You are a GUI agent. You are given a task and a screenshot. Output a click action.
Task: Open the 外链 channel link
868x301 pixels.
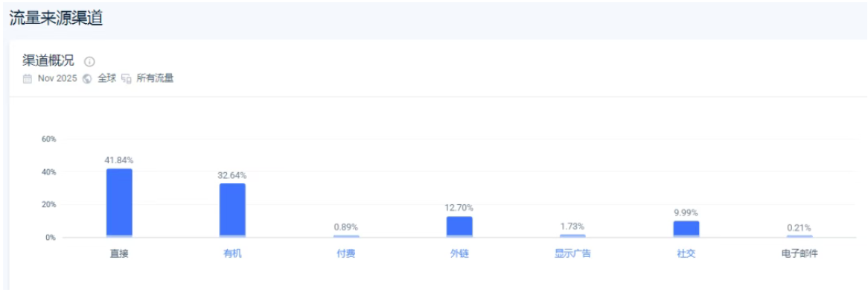459,253
